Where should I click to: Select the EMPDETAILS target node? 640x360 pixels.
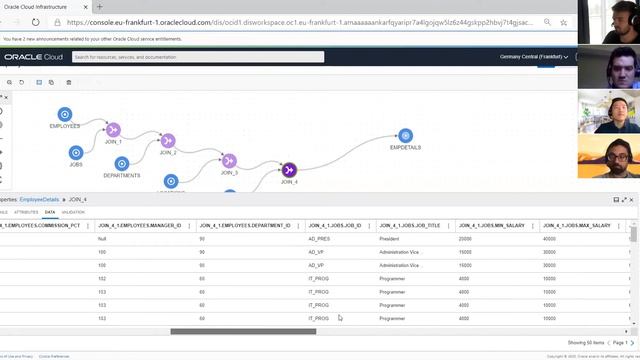(x=405, y=136)
